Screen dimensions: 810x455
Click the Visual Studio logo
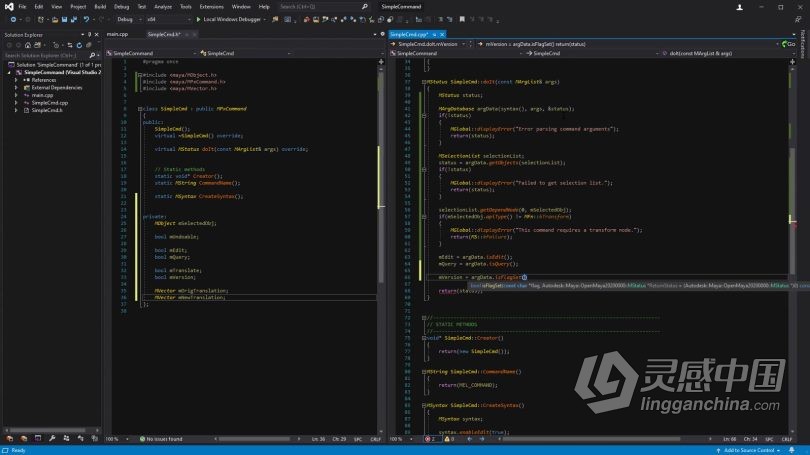pyautogui.click(x=9, y=7)
